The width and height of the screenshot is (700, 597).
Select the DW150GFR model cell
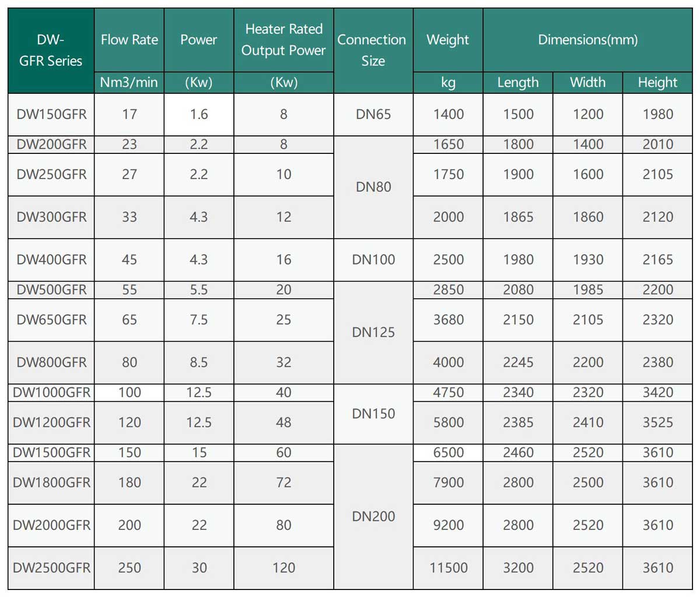tap(50, 114)
